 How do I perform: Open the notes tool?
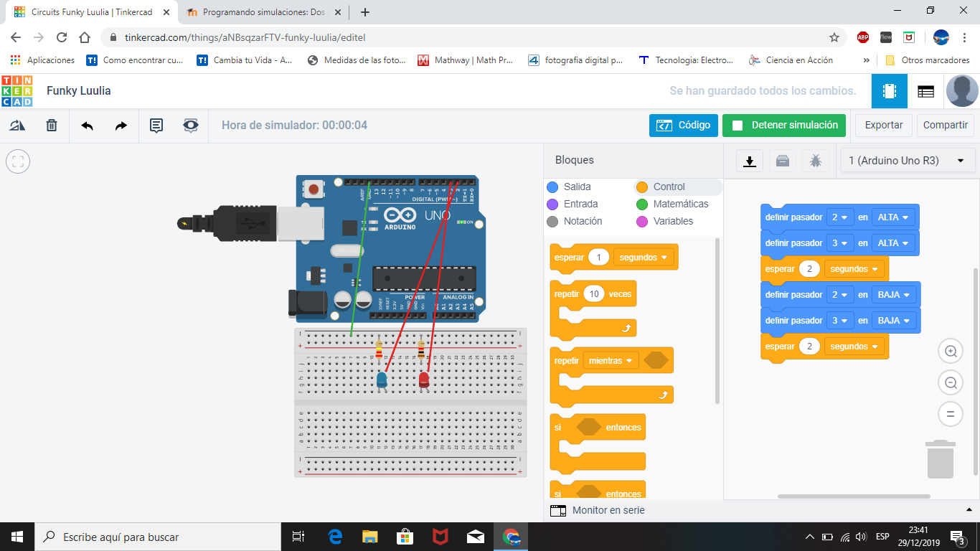tap(156, 126)
